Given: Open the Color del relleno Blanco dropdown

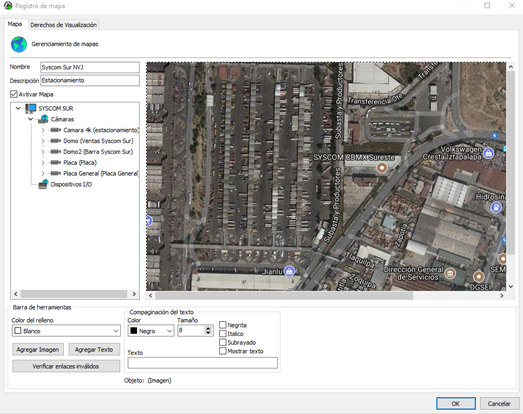Looking at the screenshot, I should point(66,331).
